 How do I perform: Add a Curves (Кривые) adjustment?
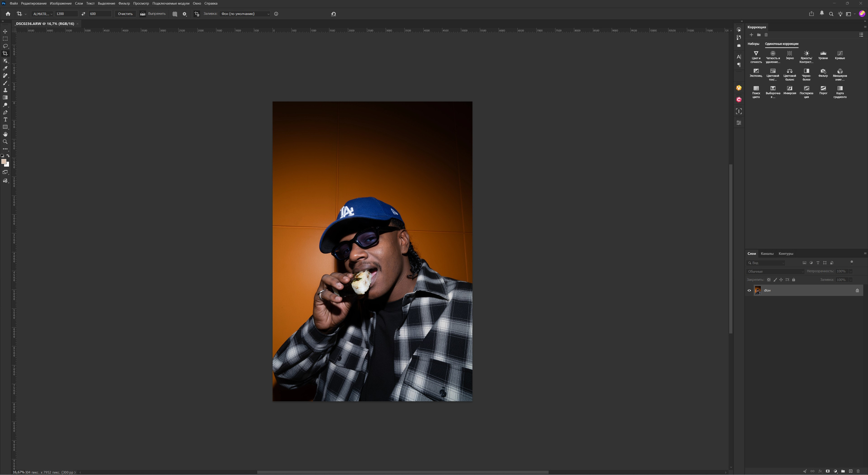[840, 55]
